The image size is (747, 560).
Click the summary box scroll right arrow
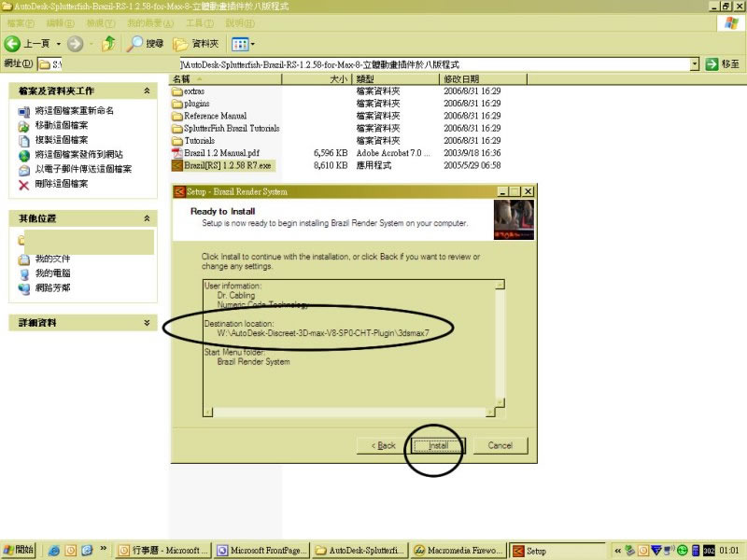490,412
